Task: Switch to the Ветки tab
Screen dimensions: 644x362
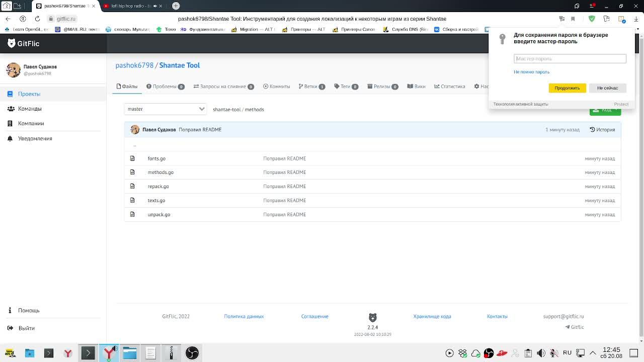Action: (x=311, y=86)
